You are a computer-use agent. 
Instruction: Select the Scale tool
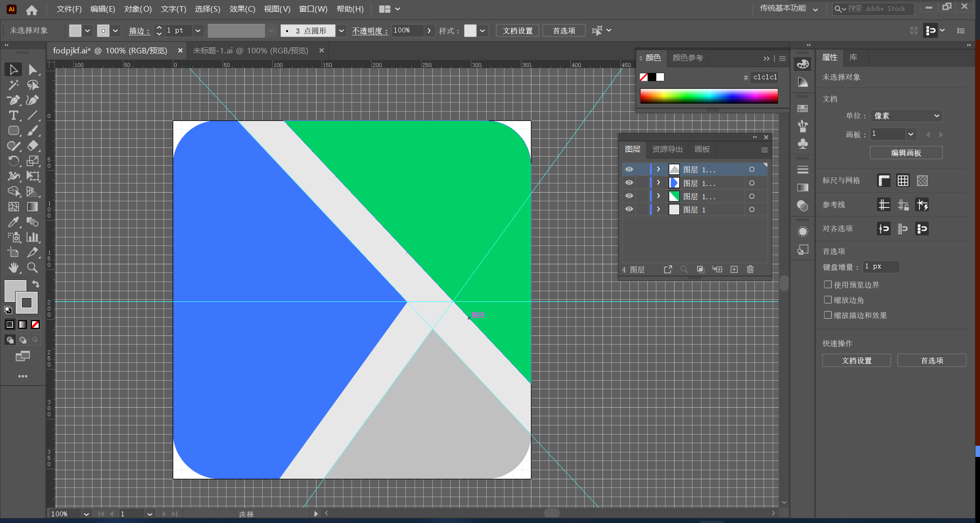coord(33,161)
